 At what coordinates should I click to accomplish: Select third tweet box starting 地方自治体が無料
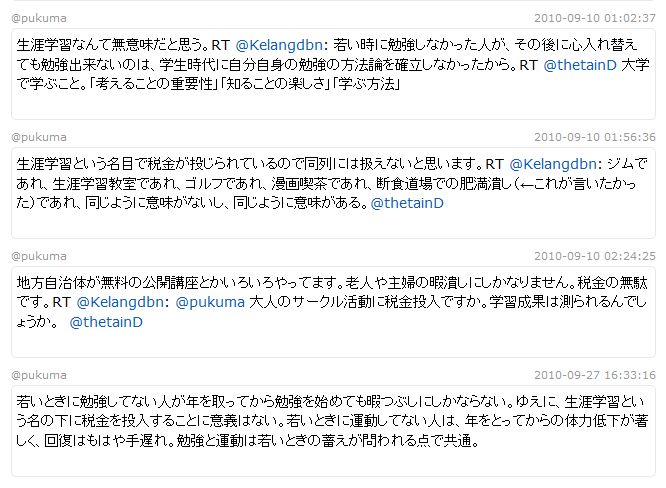333,312
